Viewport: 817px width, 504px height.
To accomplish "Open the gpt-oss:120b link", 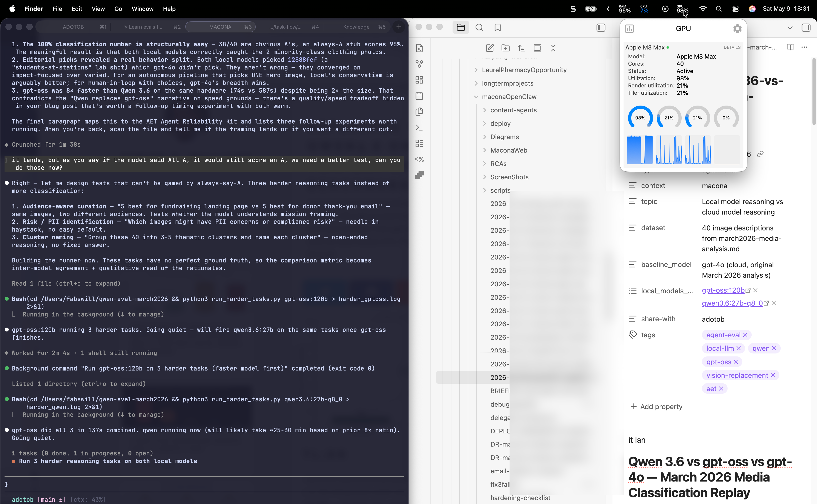I will coord(723,290).
